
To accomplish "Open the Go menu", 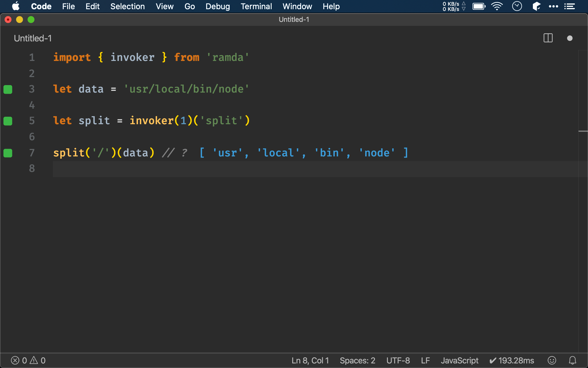I will [x=189, y=6].
